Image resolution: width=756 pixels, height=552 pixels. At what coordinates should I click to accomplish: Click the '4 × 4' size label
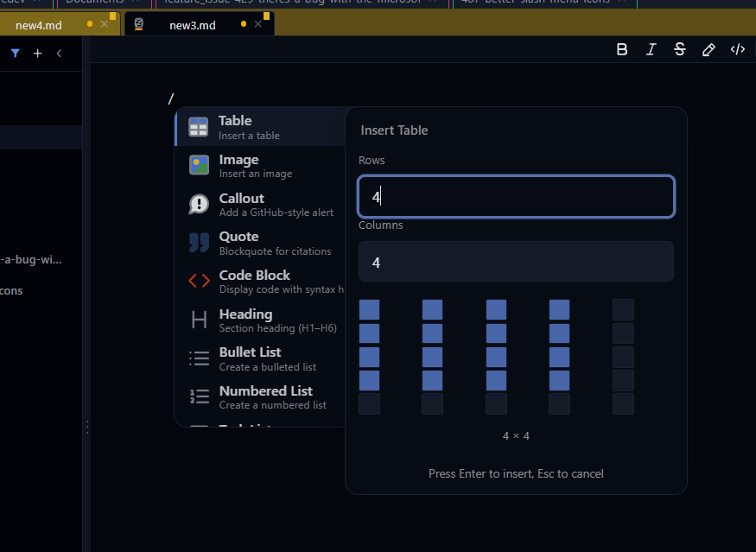tap(516, 436)
